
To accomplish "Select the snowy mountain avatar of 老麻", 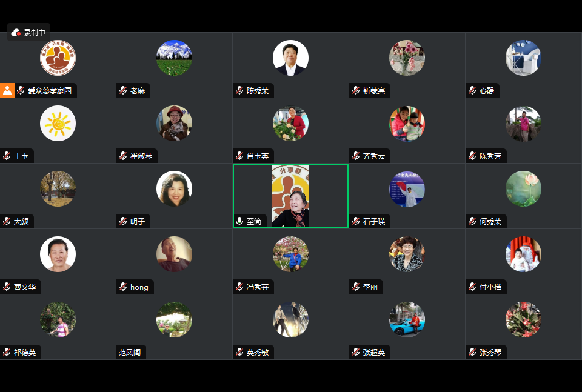I will pos(174,58).
